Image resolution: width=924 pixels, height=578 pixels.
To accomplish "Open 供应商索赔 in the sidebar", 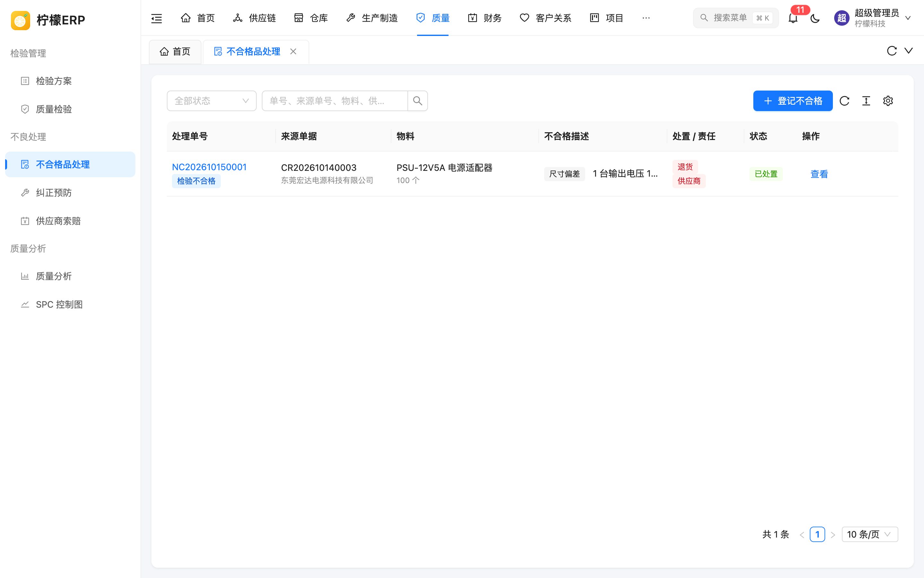I will click(70, 221).
